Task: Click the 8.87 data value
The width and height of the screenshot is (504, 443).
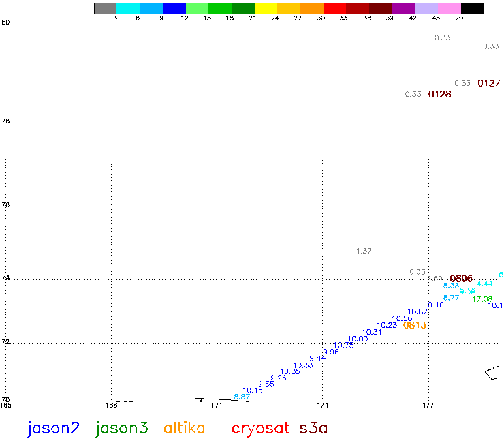Action: 242,397
